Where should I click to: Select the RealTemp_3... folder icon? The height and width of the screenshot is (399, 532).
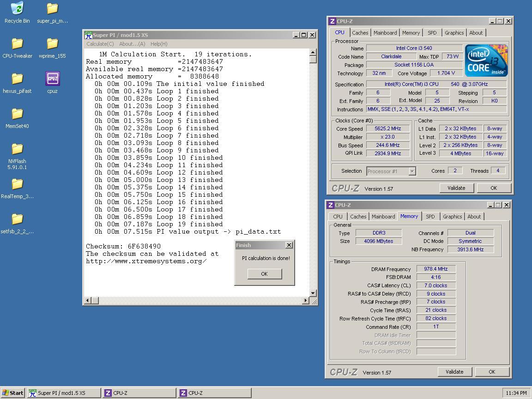[x=17, y=188]
